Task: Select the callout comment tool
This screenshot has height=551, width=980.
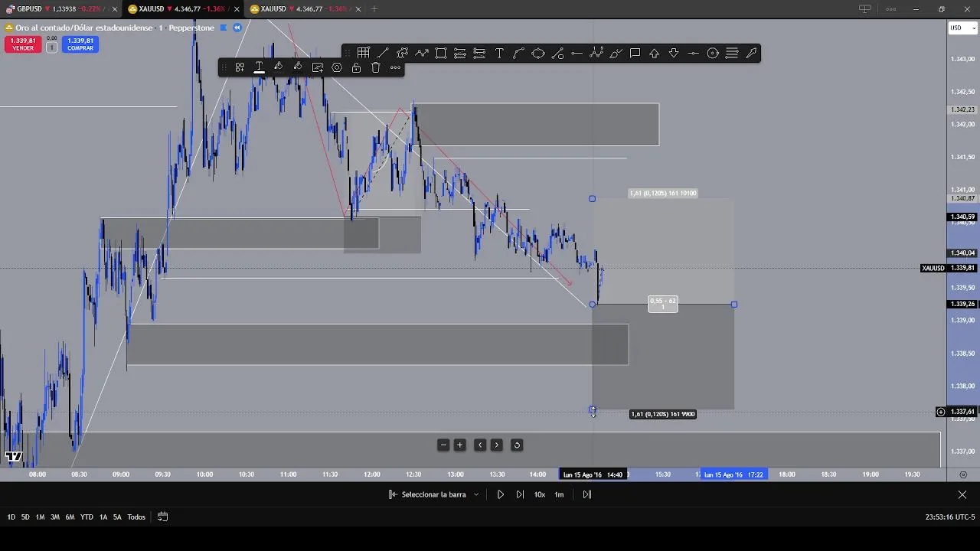Action: [635, 53]
